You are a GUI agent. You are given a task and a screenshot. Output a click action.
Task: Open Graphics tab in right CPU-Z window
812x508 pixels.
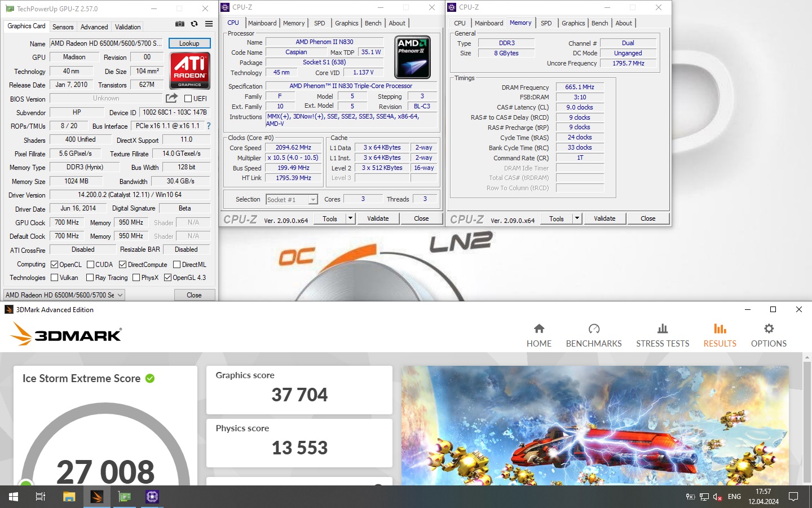[x=573, y=23]
